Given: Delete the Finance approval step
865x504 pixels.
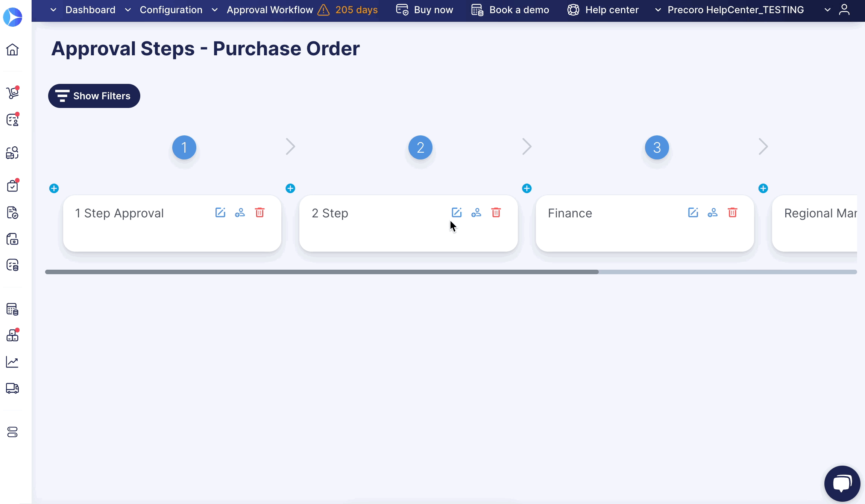Looking at the screenshot, I should coord(733,213).
